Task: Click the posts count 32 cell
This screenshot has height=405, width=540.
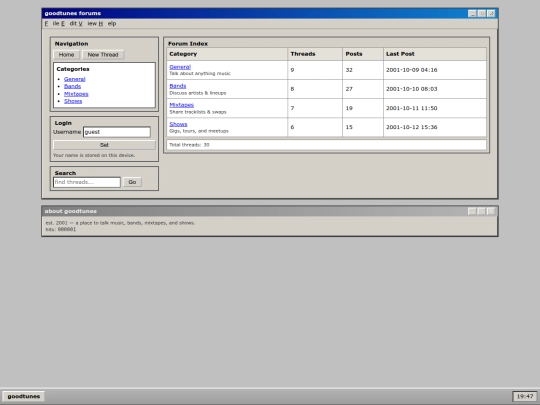Action: coord(363,70)
